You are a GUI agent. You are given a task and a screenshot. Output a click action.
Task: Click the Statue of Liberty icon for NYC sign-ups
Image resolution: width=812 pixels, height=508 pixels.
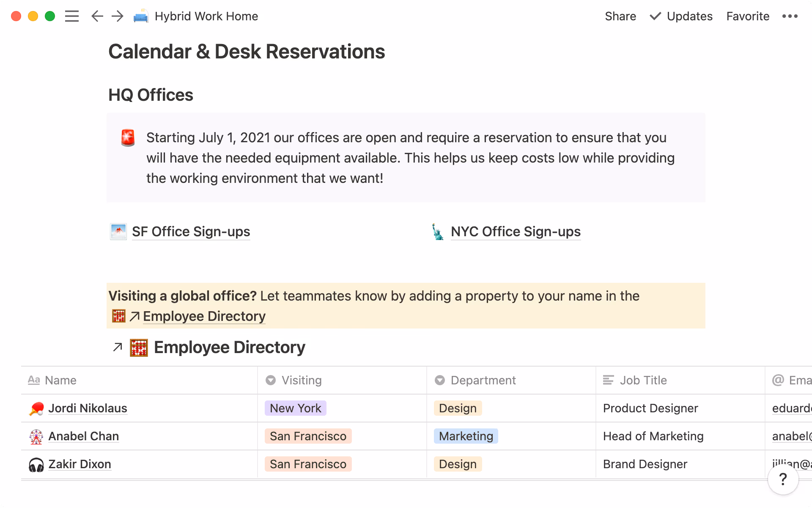[438, 232]
